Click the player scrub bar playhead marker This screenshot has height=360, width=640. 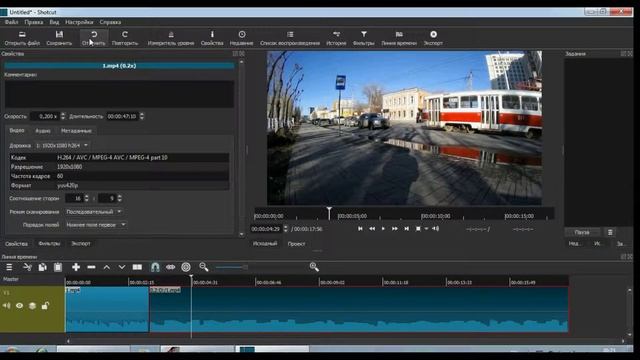[x=329, y=213]
